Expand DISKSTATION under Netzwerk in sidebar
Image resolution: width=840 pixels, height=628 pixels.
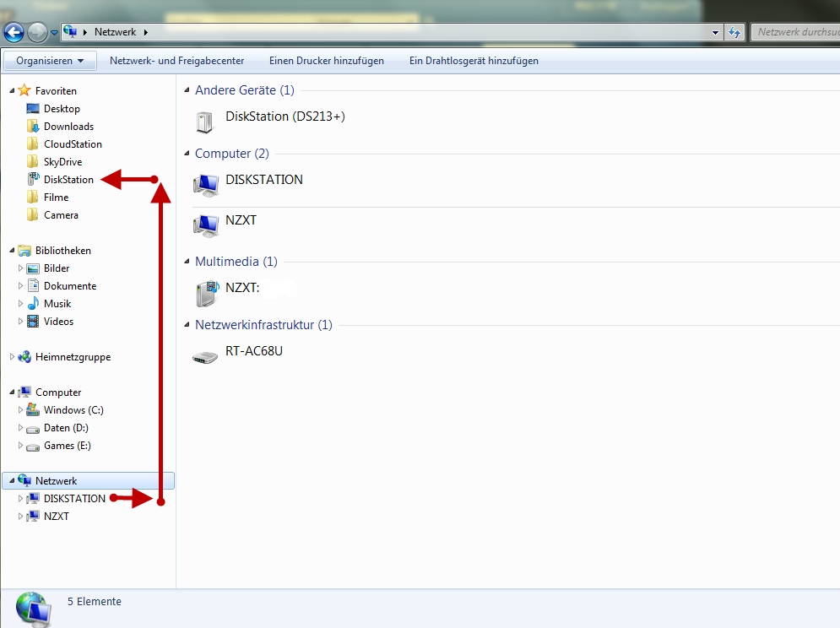(20, 498)
